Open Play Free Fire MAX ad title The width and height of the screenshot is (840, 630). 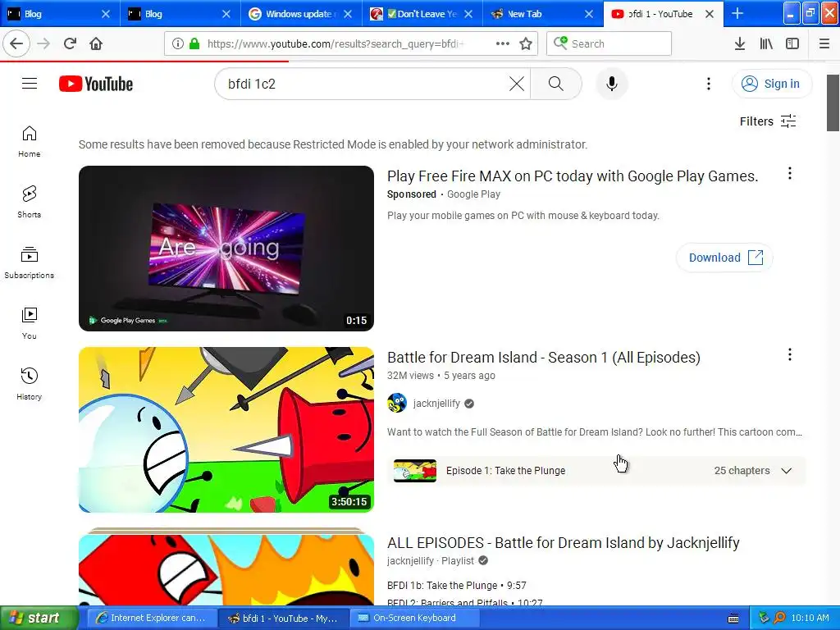573,176
